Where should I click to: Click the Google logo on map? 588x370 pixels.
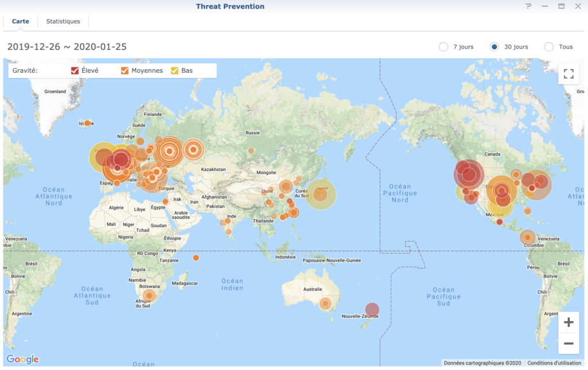[x=22, y=360]
